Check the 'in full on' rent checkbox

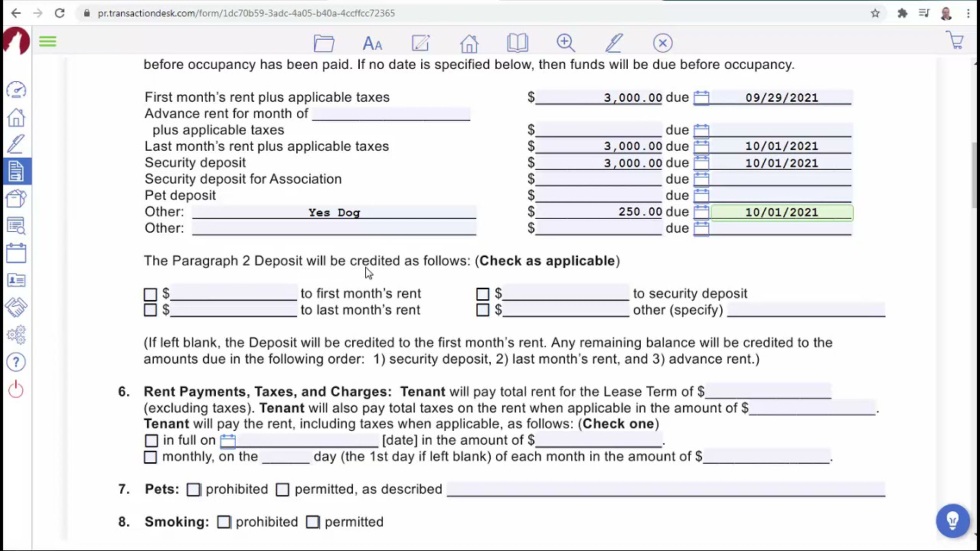pyautogui.click(x=151, y=441)
